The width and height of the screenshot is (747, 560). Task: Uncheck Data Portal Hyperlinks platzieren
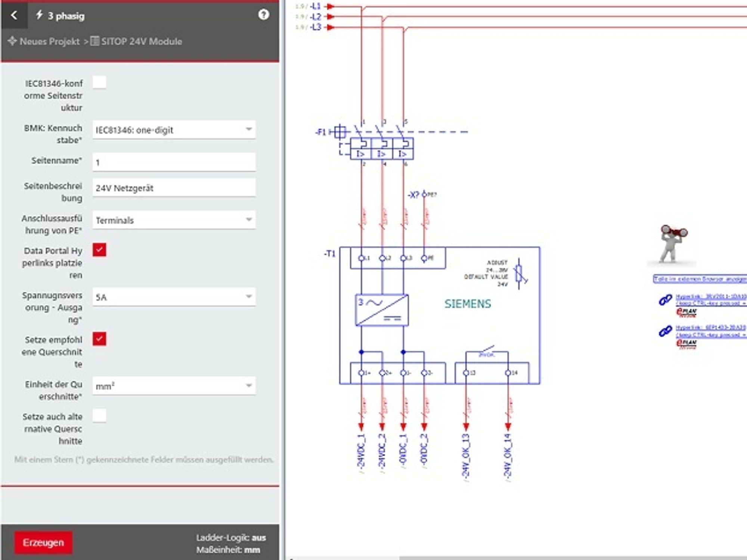(x=99, y=250)
